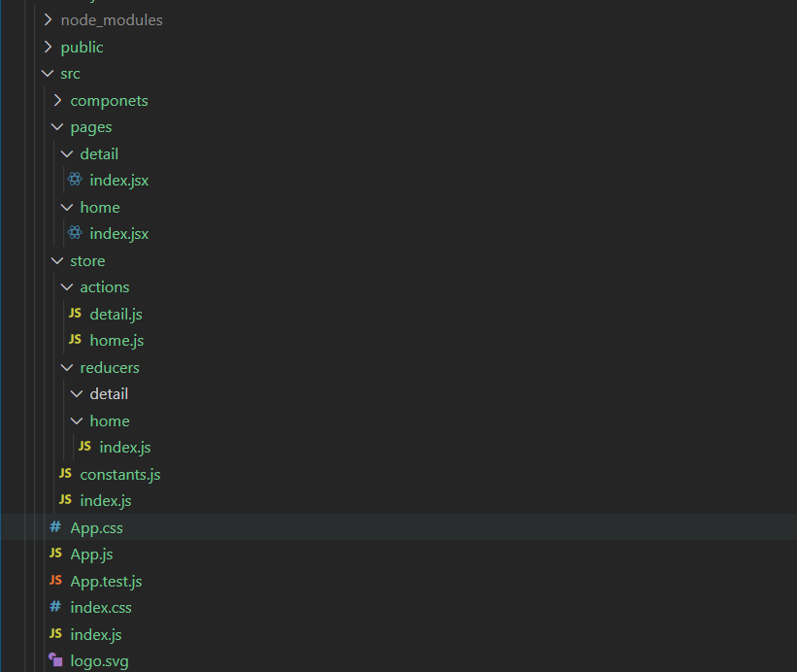This screenshot has width=797, height=672.
Task: Collapse the store folder chevron
Action: pos(57,261)
